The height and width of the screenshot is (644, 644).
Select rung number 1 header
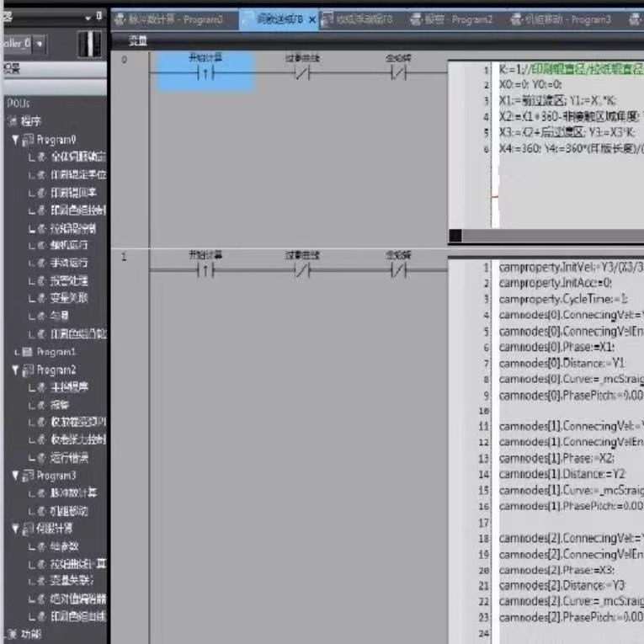point(124,257)
